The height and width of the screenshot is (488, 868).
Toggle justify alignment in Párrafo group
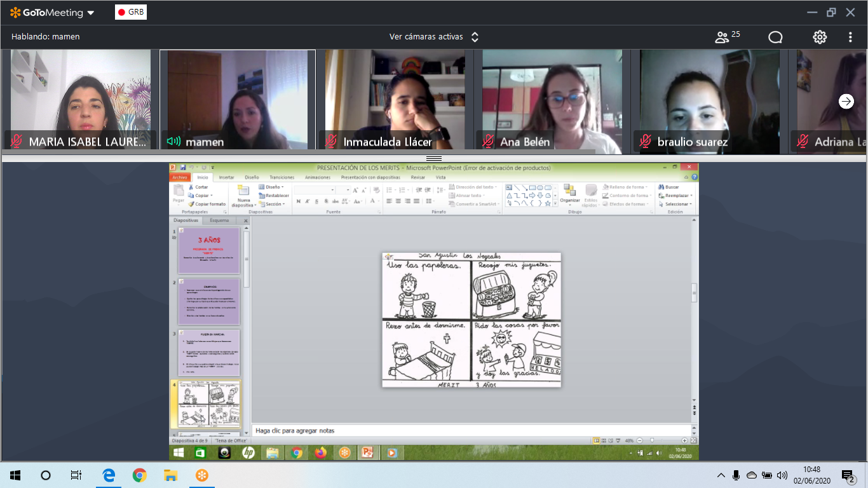(417, 201)
